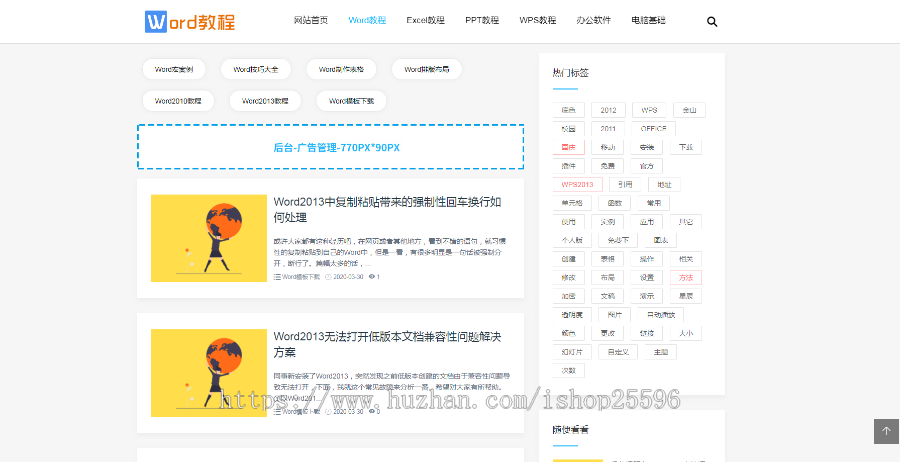Screen dimensions: 900x462
Task: Open the PPT教程 navigation item
Action: (482, 20)
